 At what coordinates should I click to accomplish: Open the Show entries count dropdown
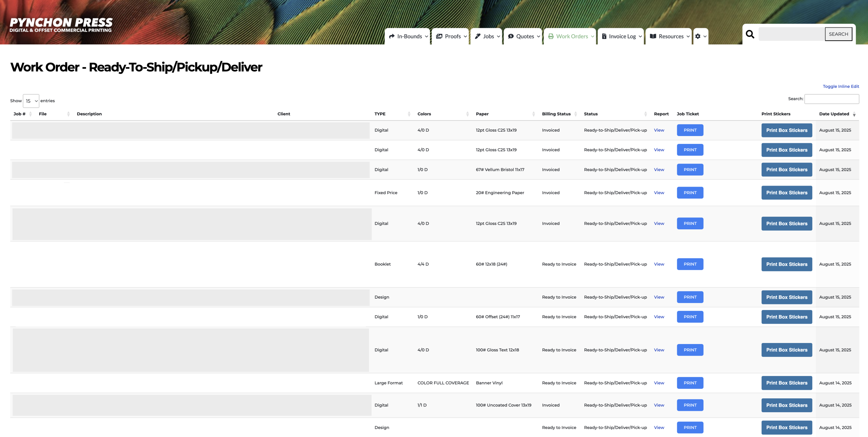[x=31, y=101]
